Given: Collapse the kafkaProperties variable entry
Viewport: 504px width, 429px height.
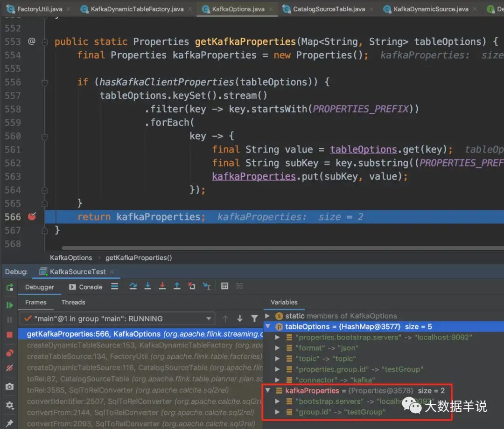Looking at the screenshot, I should pyautogui.click(x=267, y=391).
